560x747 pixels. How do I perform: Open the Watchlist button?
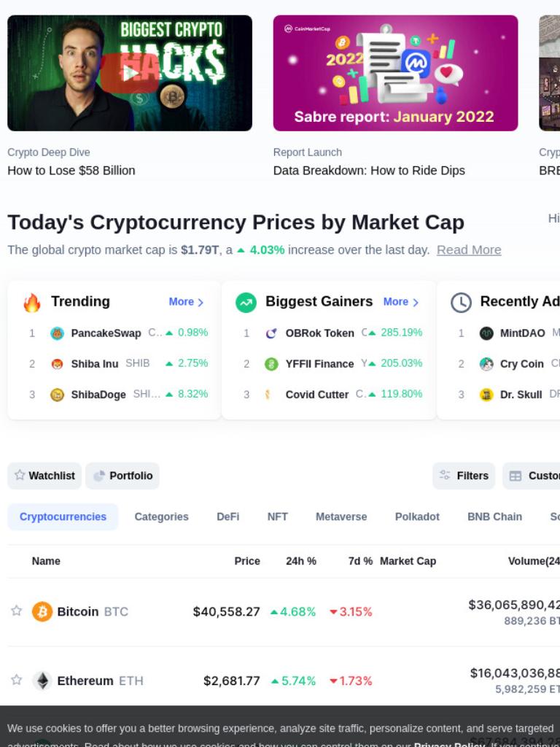click(44, 476)
